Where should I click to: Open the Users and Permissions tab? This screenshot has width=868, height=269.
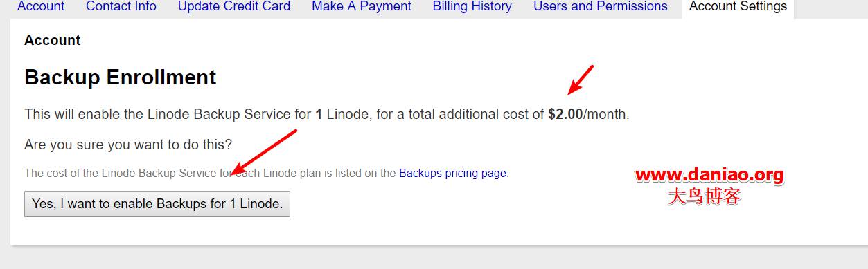(x=601, y=6)
